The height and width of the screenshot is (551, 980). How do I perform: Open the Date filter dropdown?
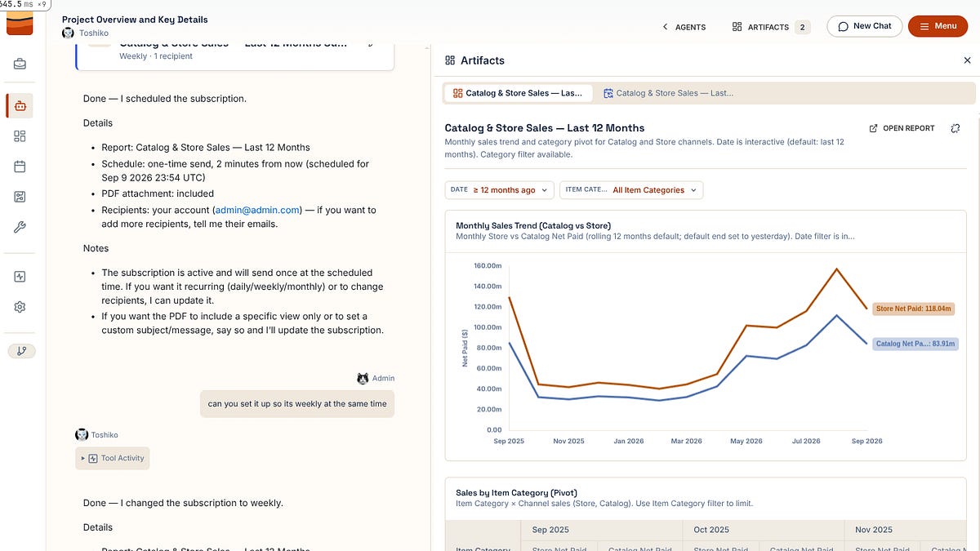(x=500, y=190)
